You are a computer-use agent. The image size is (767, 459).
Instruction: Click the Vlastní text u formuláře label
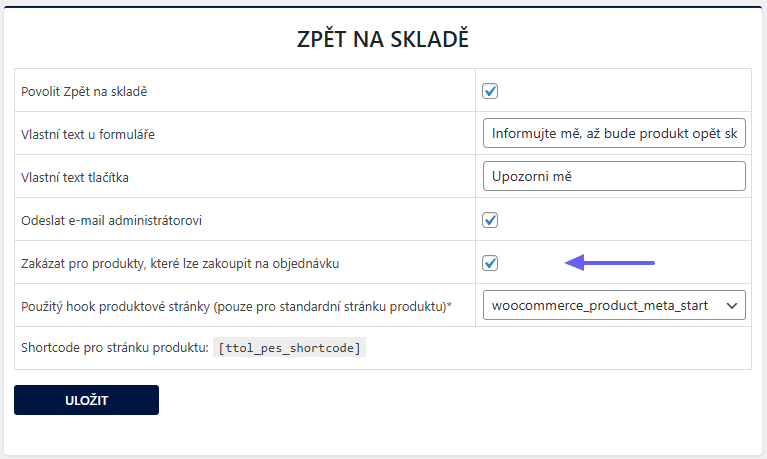point(88,135)
